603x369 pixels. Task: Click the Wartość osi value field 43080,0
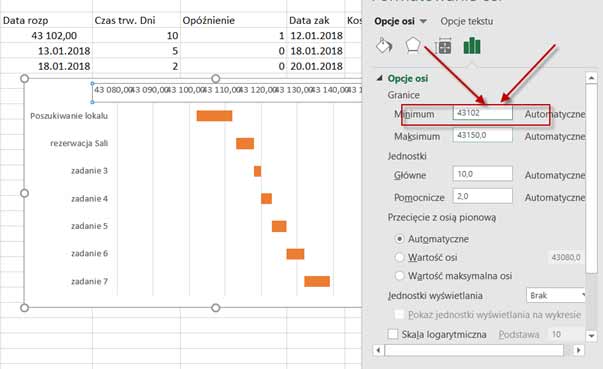[x=565, y=257]
